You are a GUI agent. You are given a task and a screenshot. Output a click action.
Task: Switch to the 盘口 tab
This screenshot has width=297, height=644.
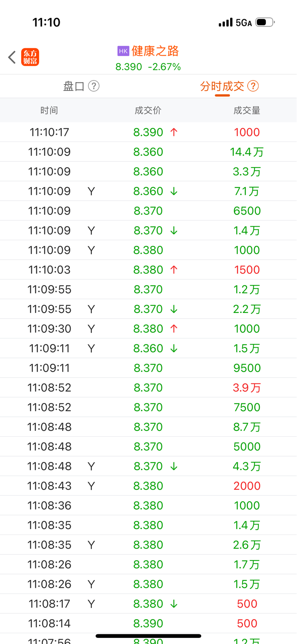click(x=74, y=86)
